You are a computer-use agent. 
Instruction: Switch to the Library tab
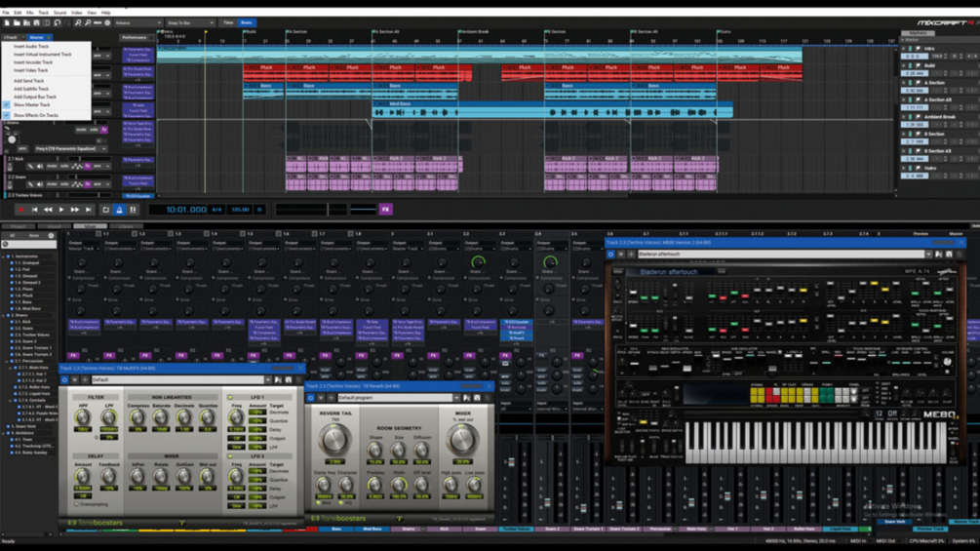pyautogui.click(x=126, y=226)
